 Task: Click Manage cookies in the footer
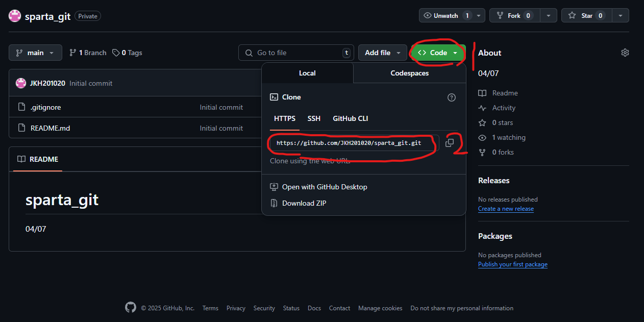[380, 308]
